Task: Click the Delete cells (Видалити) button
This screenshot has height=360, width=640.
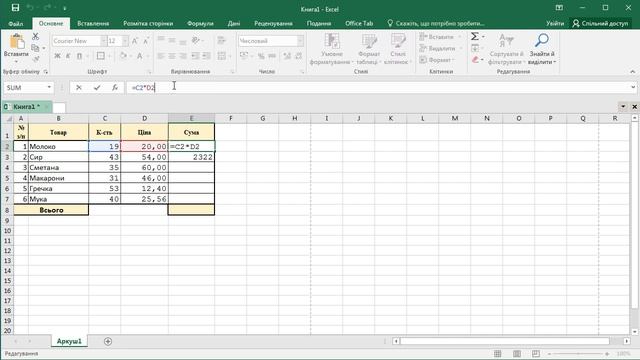Action: click(x=437, y=48)
